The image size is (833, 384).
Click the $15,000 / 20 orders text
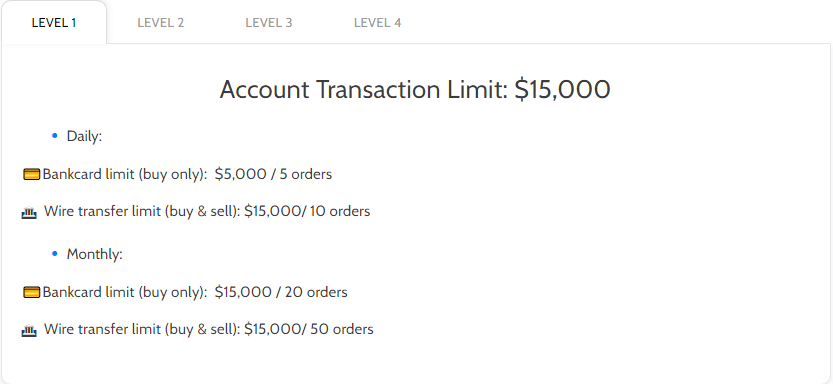pos(281,292)
